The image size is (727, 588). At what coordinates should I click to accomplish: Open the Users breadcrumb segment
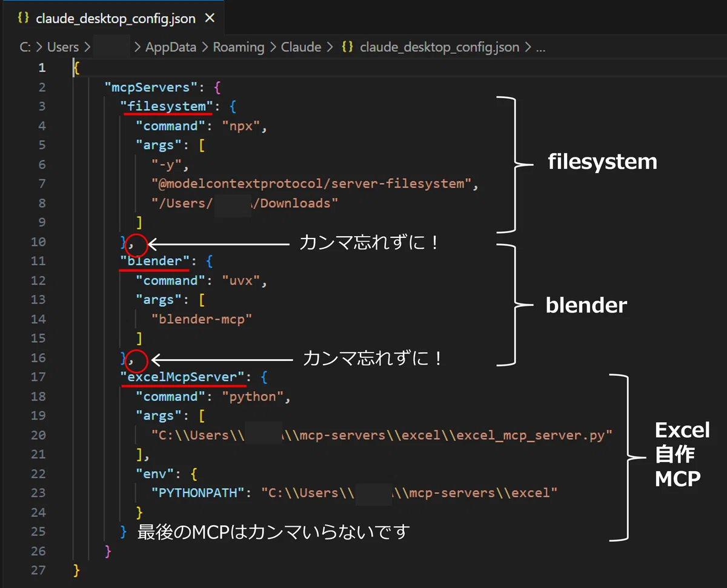pos(63,47)
